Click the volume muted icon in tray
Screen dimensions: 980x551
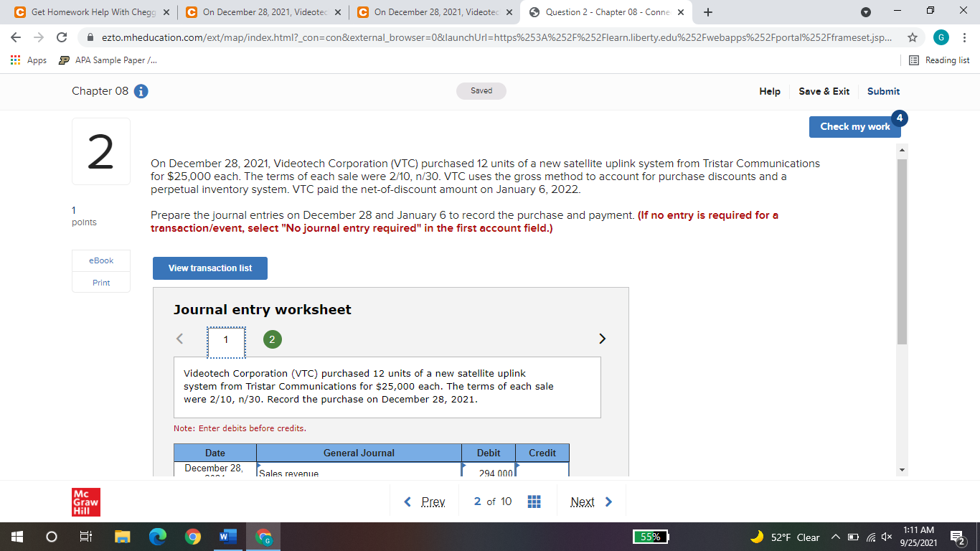[887, 537]
